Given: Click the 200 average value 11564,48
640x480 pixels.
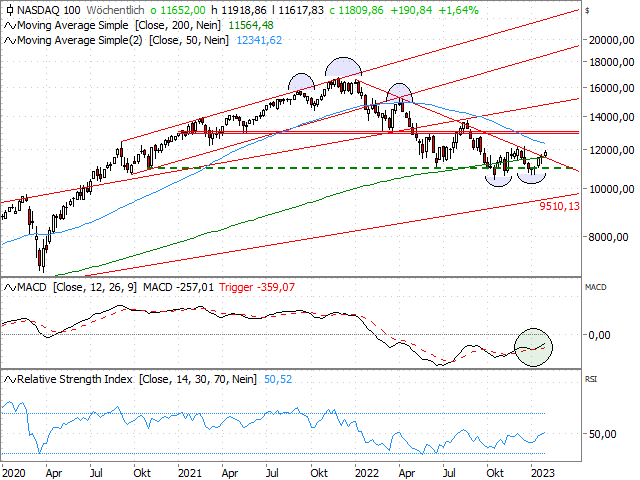Looking at the screenshot, I should 251,25.
